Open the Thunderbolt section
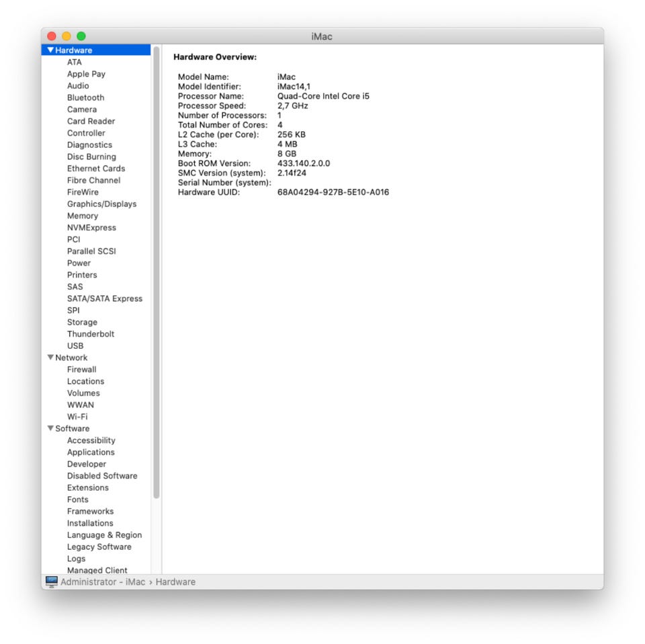645x644 pixels. pyautogui.click(x=91, y=334)
